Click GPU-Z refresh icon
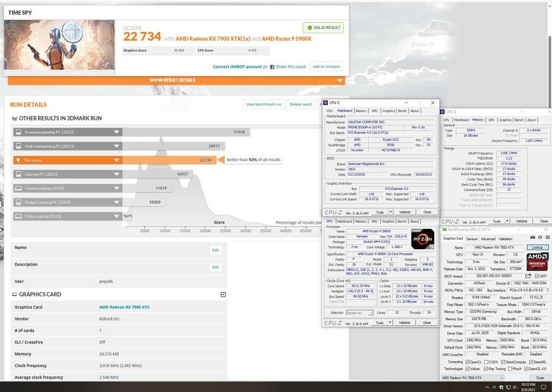The height and width of the screenshot is (392, 552). tap(540, 237)
